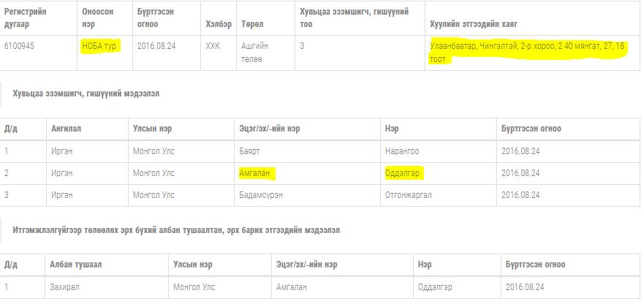Viewport: 644px width, 301px height.
Task: Click the name Нарангоо
Action: tap(402, 151)
